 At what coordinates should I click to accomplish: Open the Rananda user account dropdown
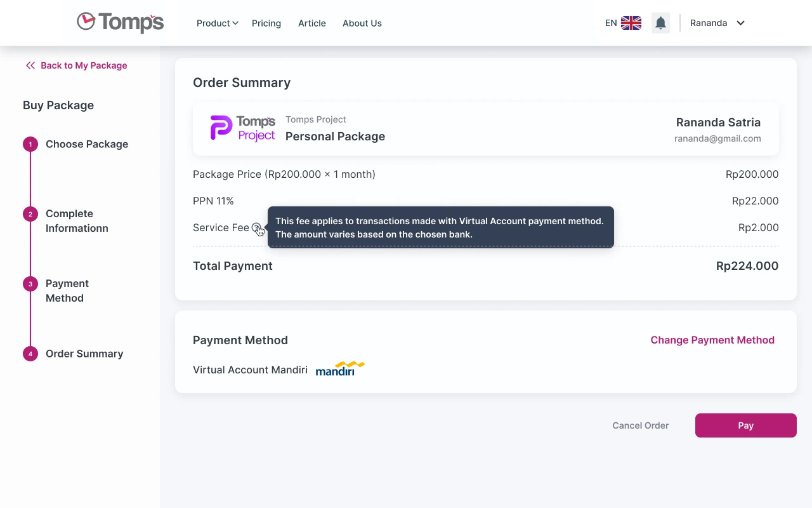point(717,23)
